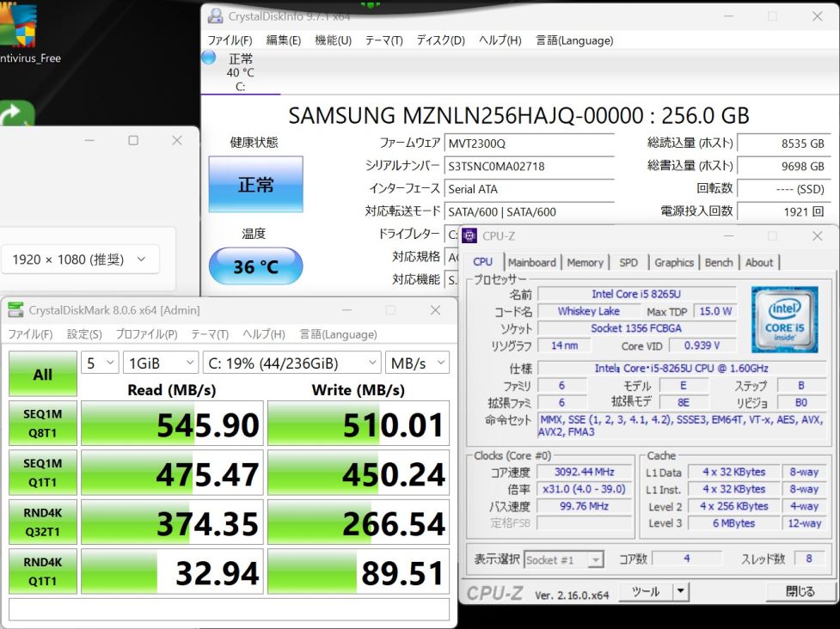Open the Memory tab in CPU-Z
The width and height of the screenshot is (840, 629).
(585, 263)
